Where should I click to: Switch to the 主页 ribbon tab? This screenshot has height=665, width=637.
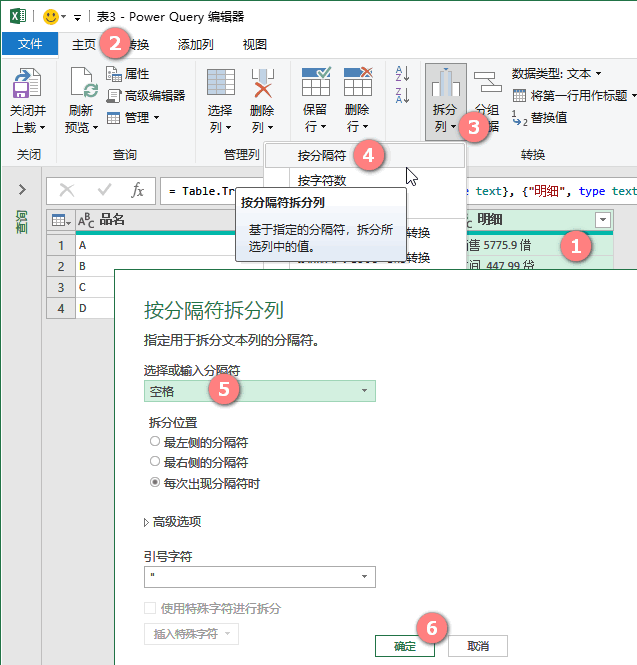click(x=84, y=44)
